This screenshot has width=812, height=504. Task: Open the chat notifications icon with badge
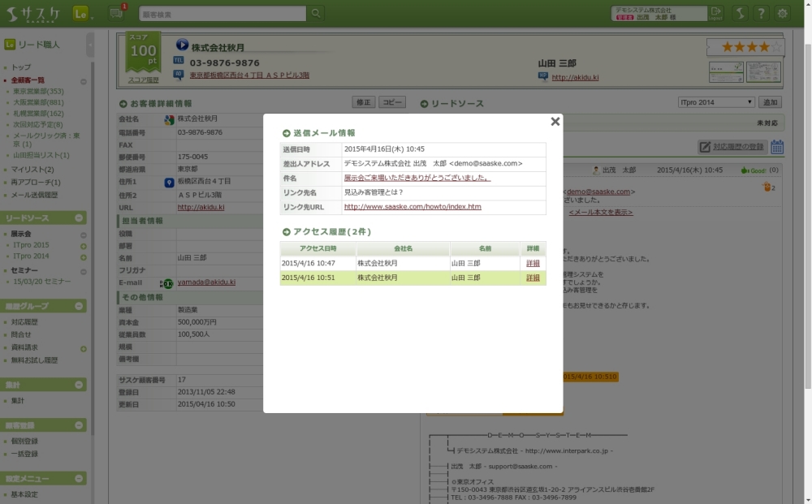tap(116, 13)
